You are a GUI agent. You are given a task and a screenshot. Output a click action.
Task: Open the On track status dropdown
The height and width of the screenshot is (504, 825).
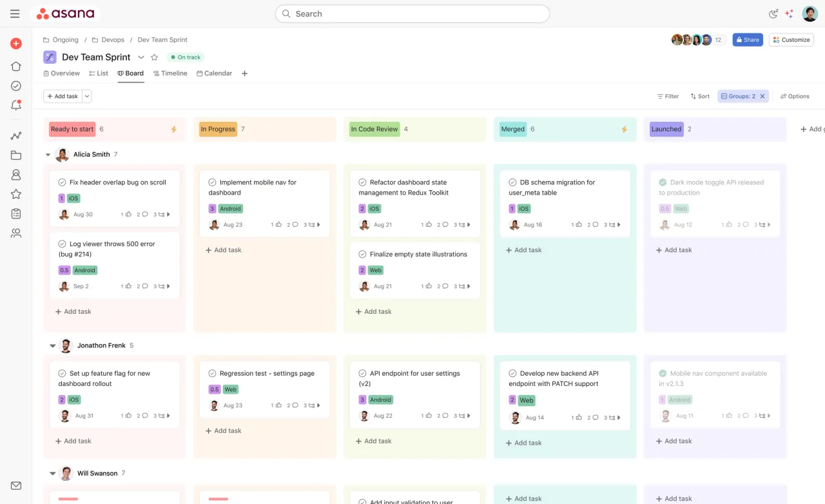pyautogui.click(x=186, y=57)
